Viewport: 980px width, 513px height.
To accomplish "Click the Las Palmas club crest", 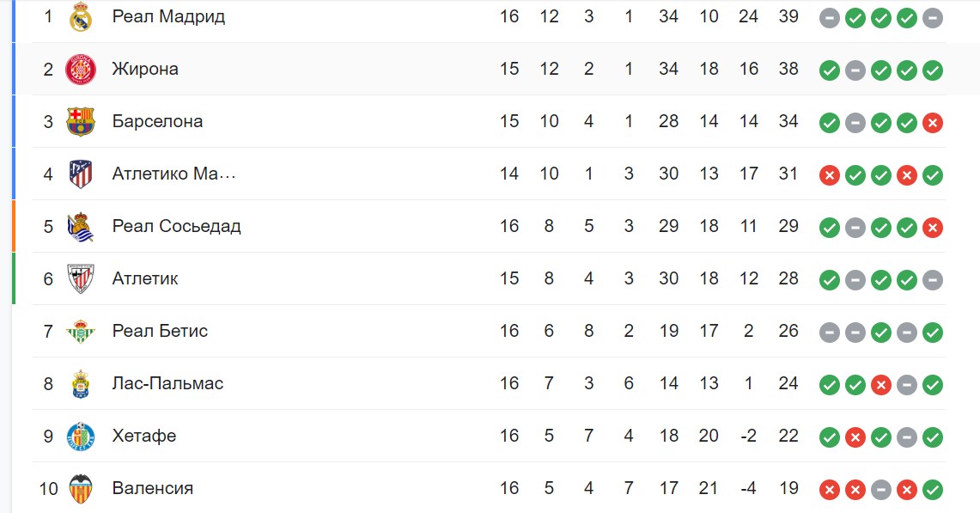I will coord(81,384).
